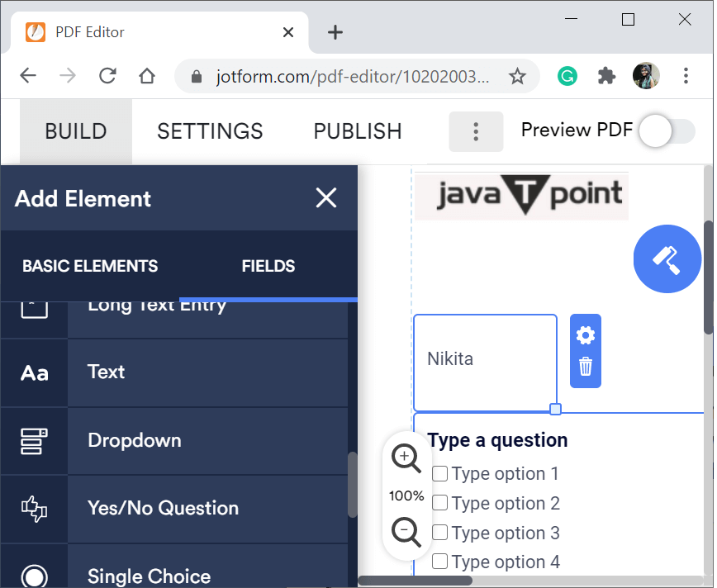Add a Long Text Entry element

(173, 320)
